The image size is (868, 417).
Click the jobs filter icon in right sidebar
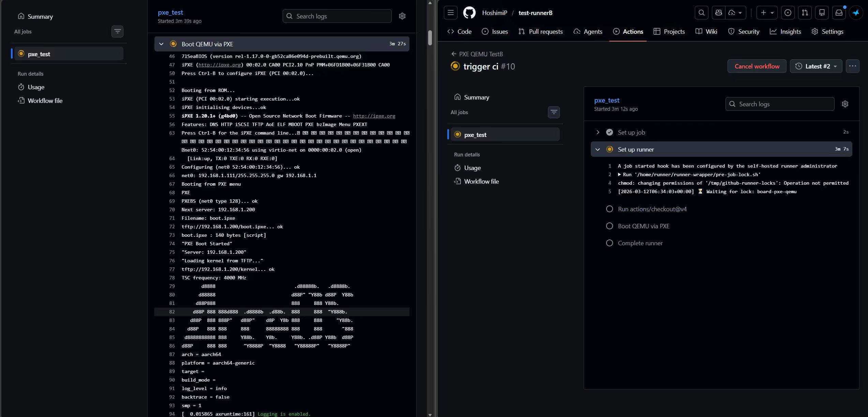tap(554, 112)
